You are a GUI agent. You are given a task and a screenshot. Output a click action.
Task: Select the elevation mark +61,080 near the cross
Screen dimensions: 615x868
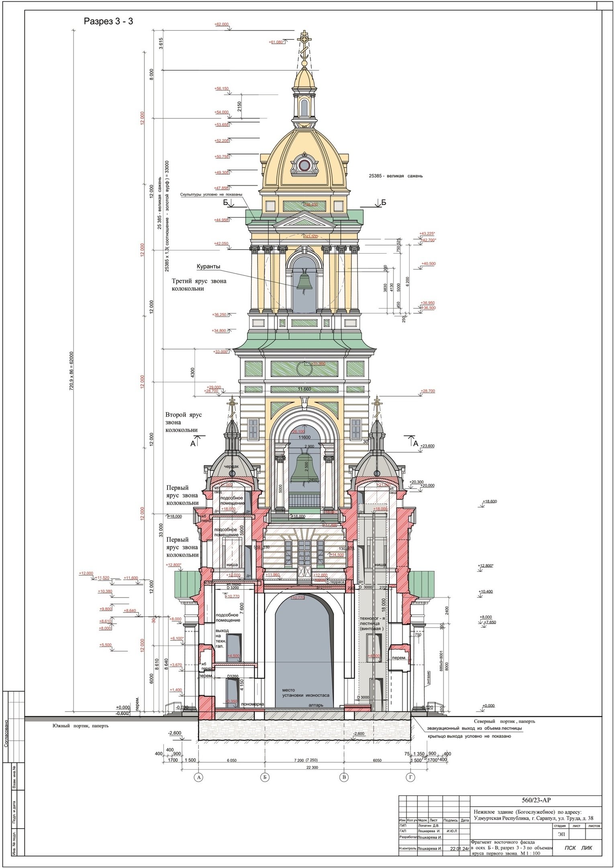(276, 42)
